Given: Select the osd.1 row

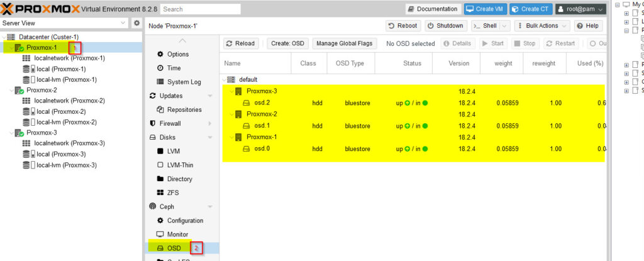Looking at the screenshot, I should point(414,126).
